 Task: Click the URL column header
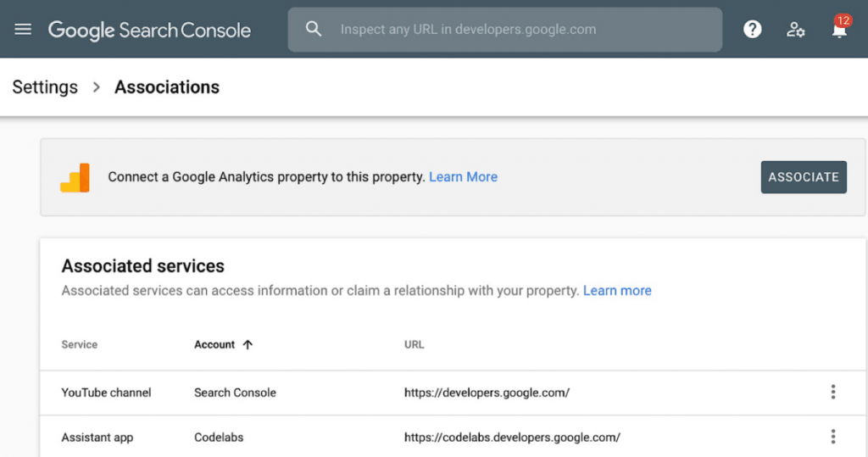click(414, 345)
